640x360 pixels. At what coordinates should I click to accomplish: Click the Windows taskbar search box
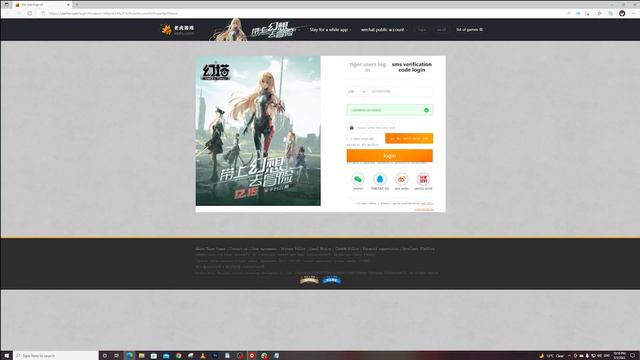56,356
